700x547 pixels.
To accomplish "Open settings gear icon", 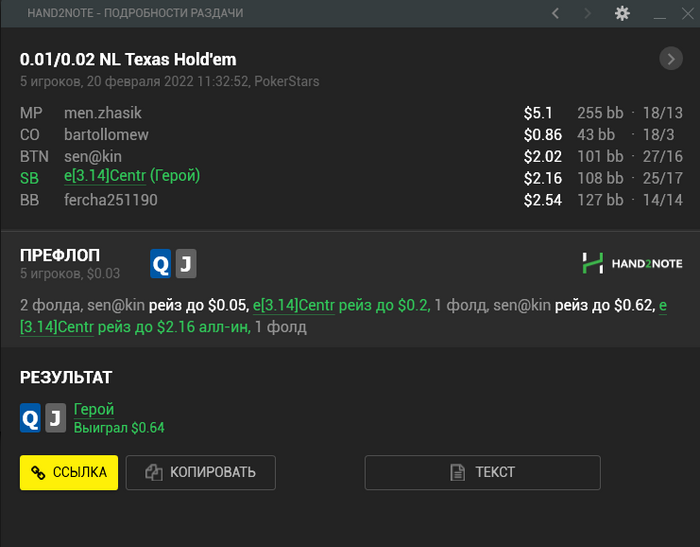I will click(622, 13).
